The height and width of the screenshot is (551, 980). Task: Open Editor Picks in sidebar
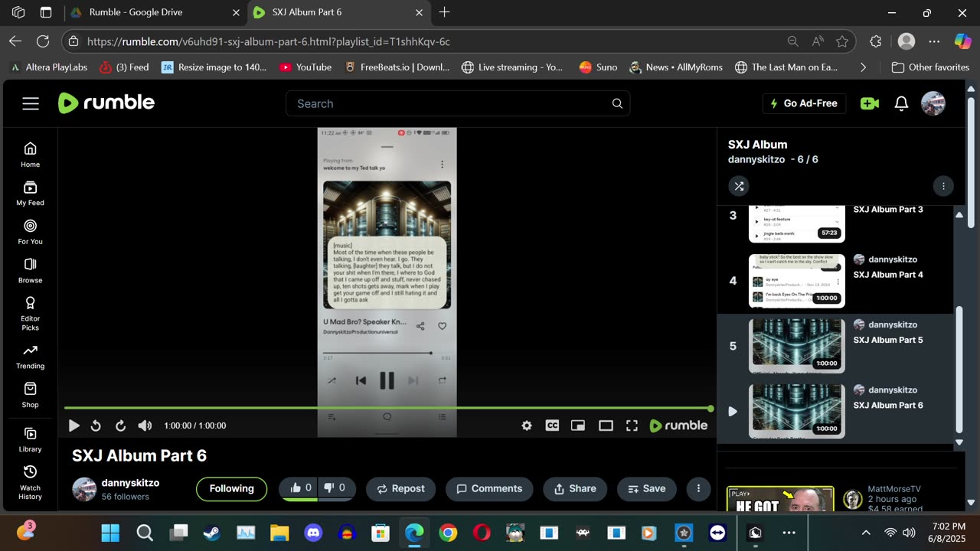pyautogui.click(x=31, y=313)
